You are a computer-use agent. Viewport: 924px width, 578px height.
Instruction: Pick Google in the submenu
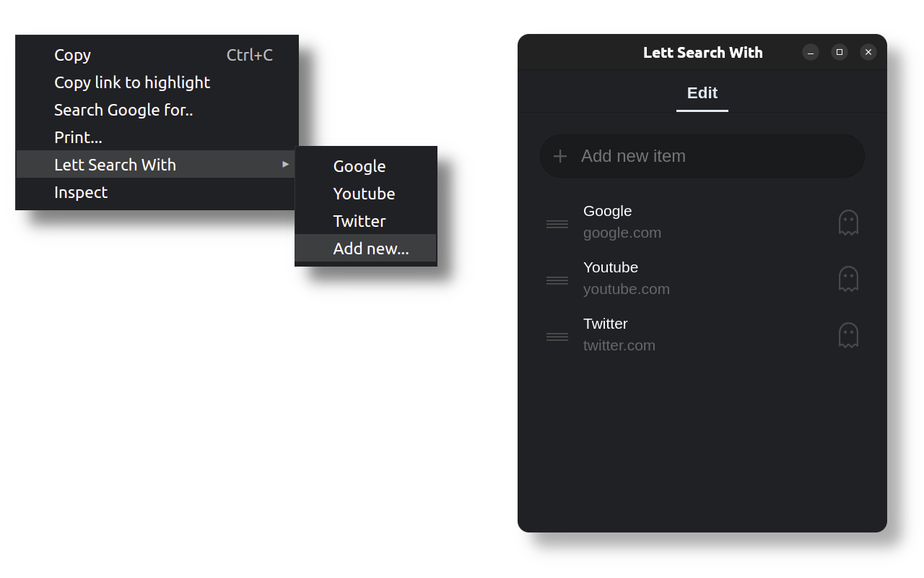pos(359,166)
